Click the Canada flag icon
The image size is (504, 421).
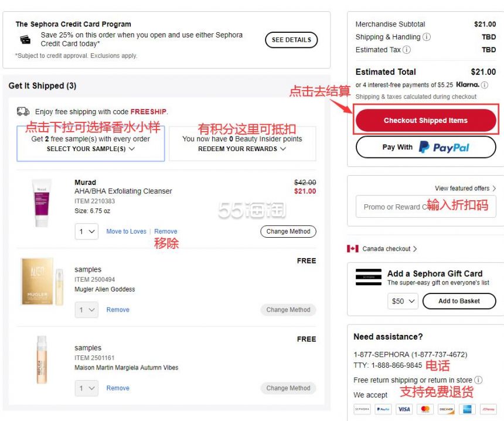(x=353, y=248)
